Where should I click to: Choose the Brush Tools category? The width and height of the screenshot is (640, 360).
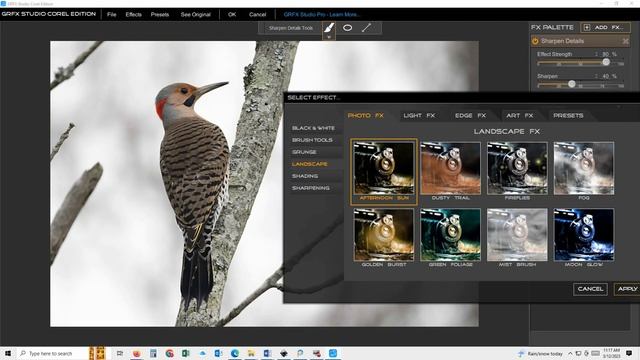[312, 140]
